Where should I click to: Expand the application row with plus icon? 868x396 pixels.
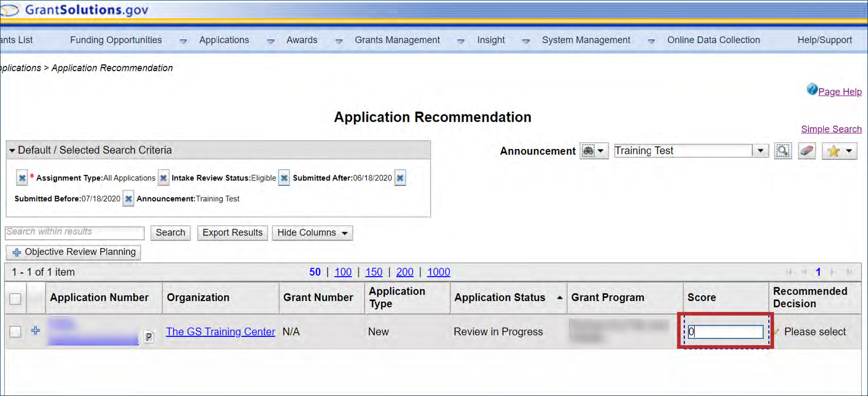coord(35,331)
